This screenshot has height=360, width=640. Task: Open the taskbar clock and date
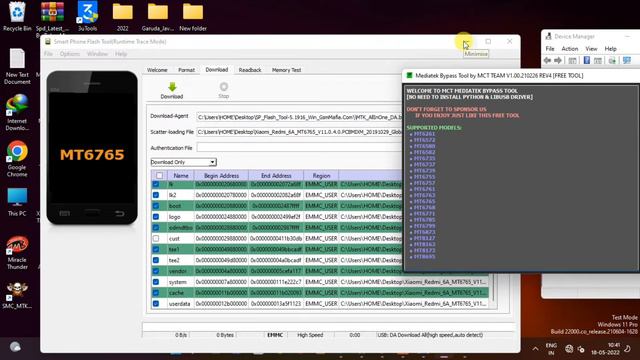pyautogui.click(x=605, y=349)
